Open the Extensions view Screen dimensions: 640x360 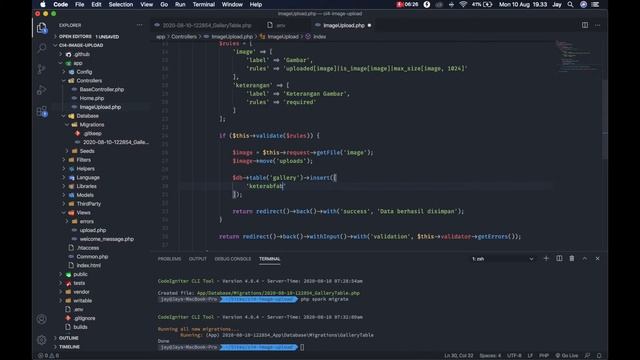[42, 111]
